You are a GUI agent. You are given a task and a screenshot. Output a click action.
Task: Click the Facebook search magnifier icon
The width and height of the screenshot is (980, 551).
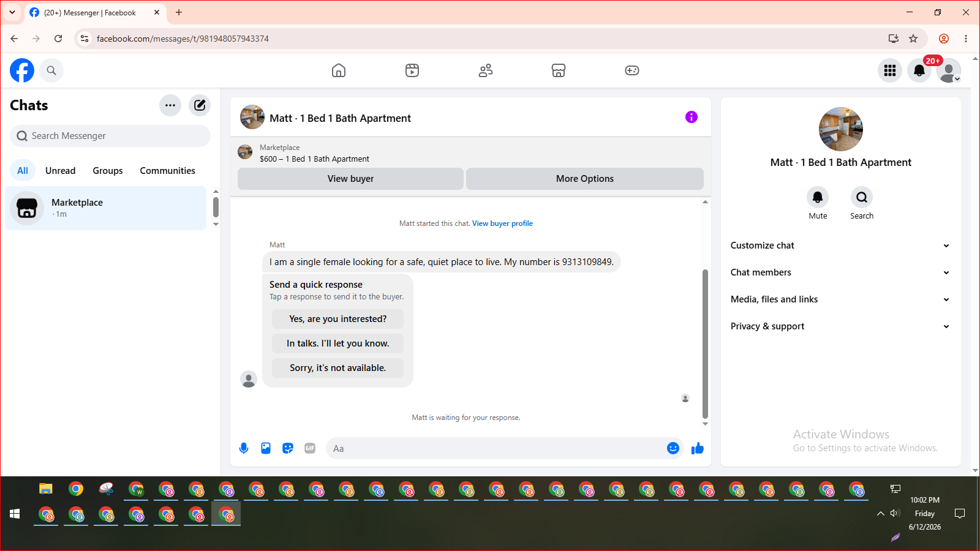tap(51, 70)
